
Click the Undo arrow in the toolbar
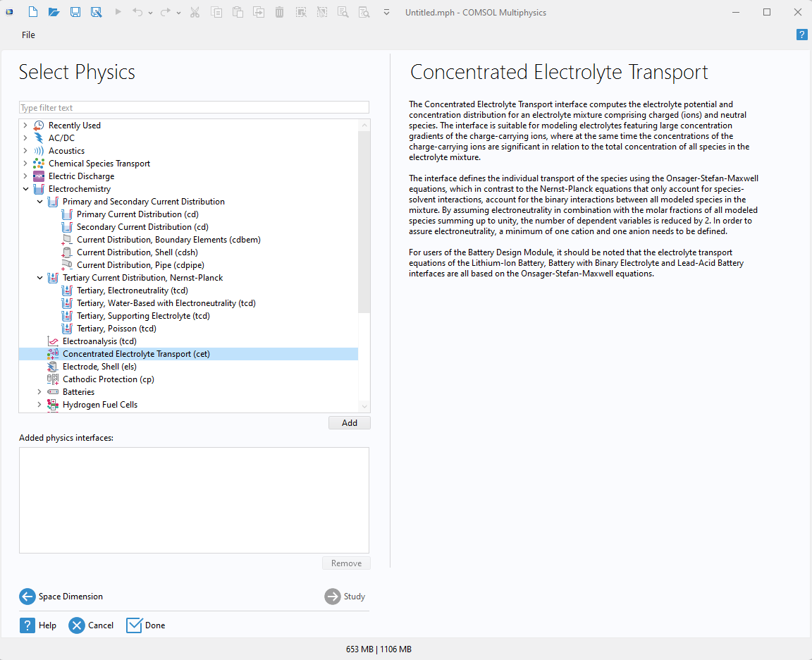click(x=137, y=12)
